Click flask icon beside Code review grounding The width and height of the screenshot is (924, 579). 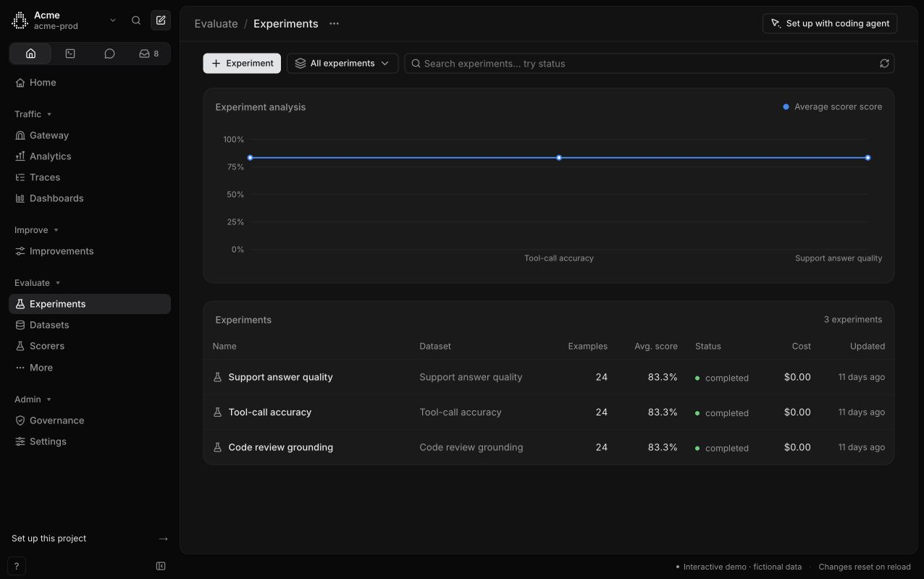217,447
